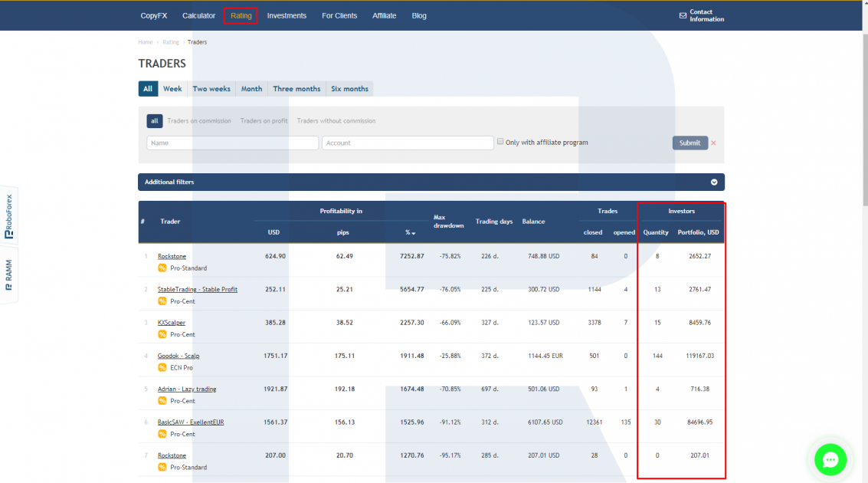Select the All period tab
This screenshot has height=483, width=868.
[148, 89]
